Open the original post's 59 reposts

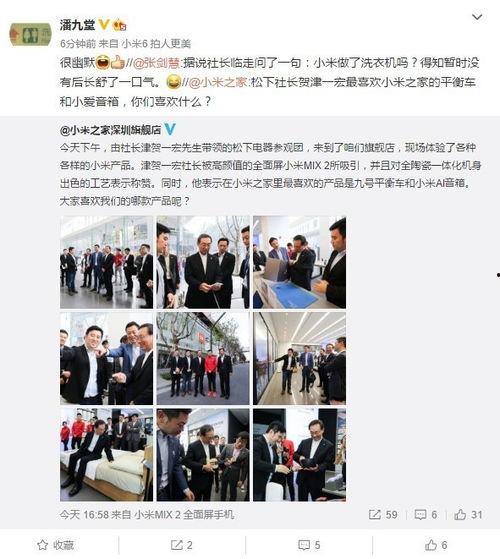(383, 514)
